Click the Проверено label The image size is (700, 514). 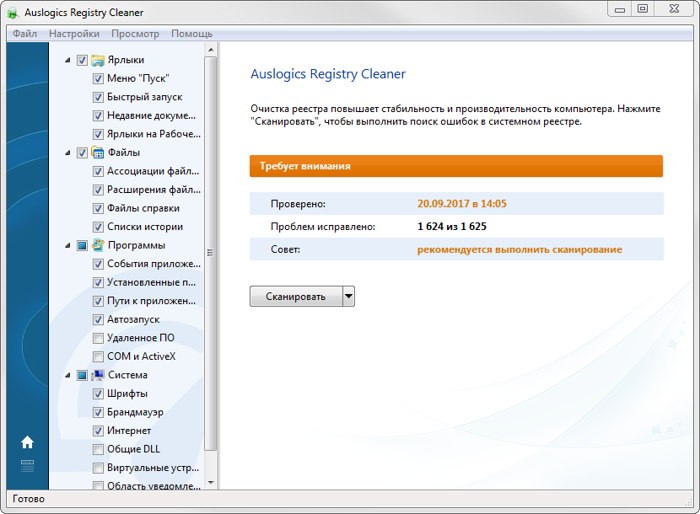point(298,204)
